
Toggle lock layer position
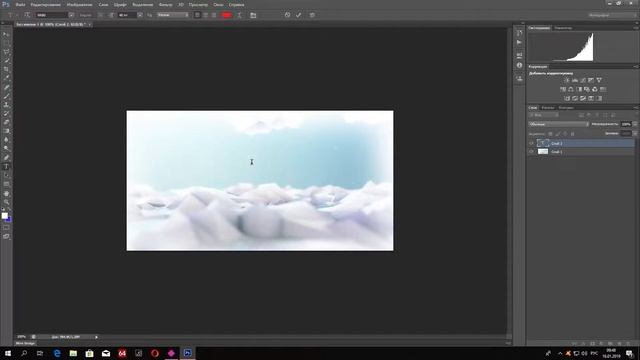click(565, 134)
